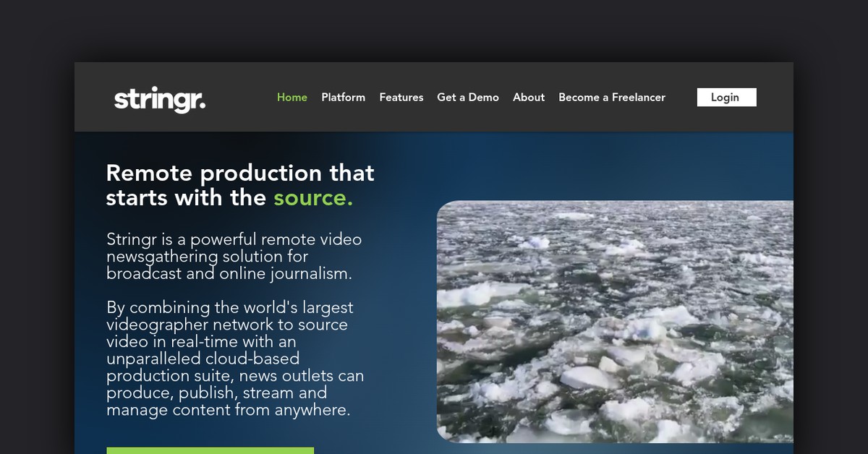
Task: Click the "By combining the world's largest" line
Action: pos(230,307)
